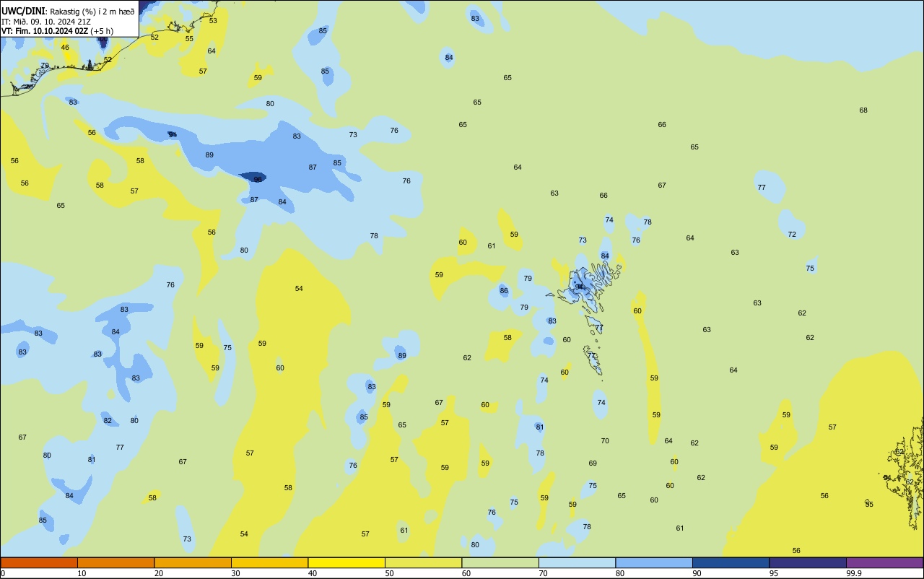Click the 'IT: Mið. 09. 10. 2024 21Z' line

pos(46,22)
